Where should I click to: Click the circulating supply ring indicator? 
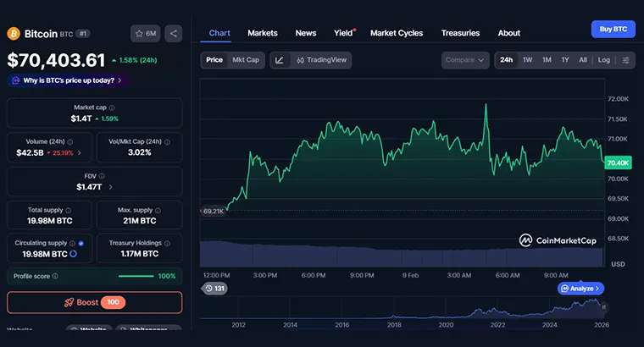tap(73, 254)
